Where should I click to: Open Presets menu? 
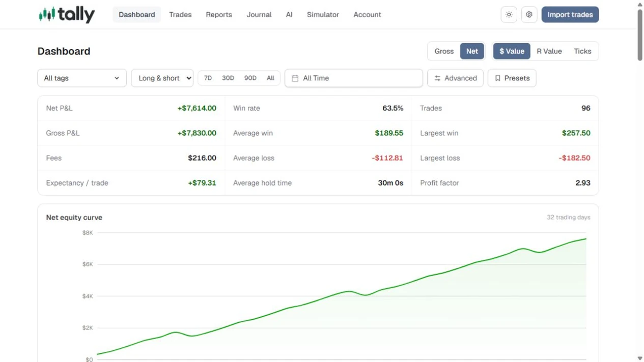pos(512,78)
